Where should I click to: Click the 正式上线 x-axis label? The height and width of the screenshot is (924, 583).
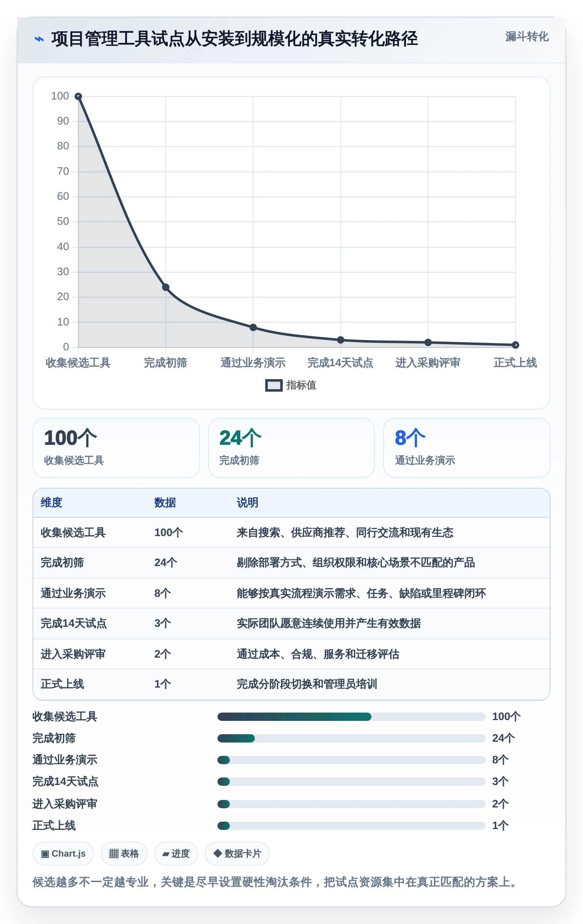[516, 363]
